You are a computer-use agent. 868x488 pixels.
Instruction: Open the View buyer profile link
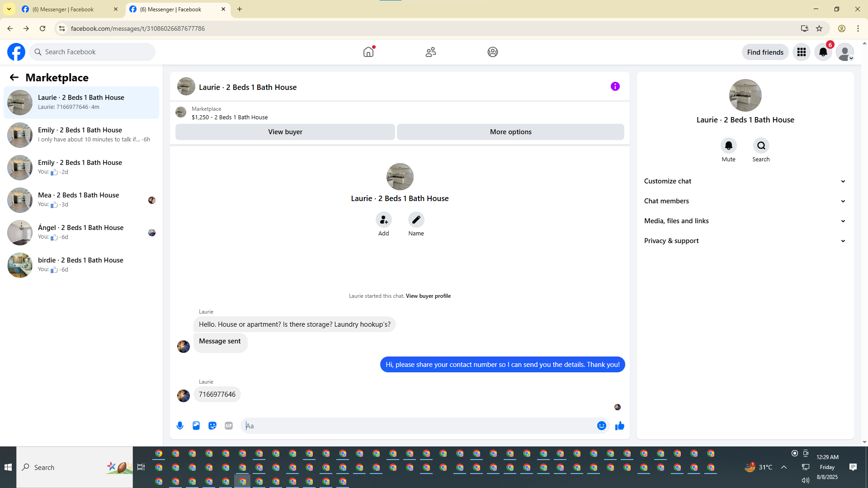click(x=428, y=296)
